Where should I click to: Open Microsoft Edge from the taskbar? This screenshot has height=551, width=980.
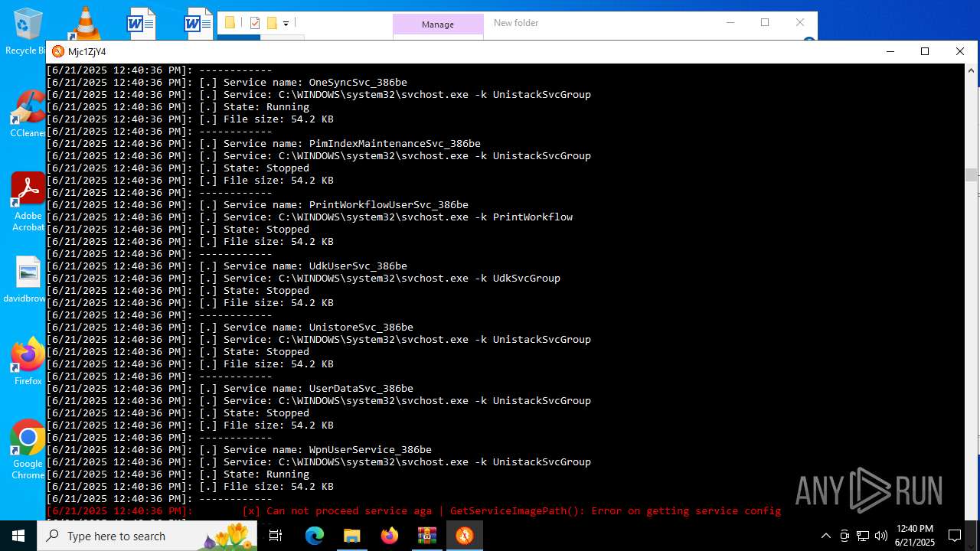point(315,536)
